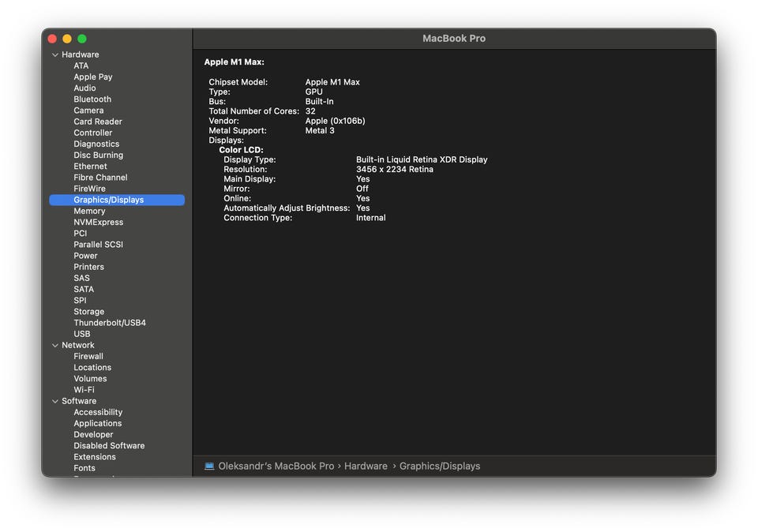Image resolution: width=758 pixels, height=532 pixels.
Task: Select Storage in the sidebar
Action: [89, 312]
